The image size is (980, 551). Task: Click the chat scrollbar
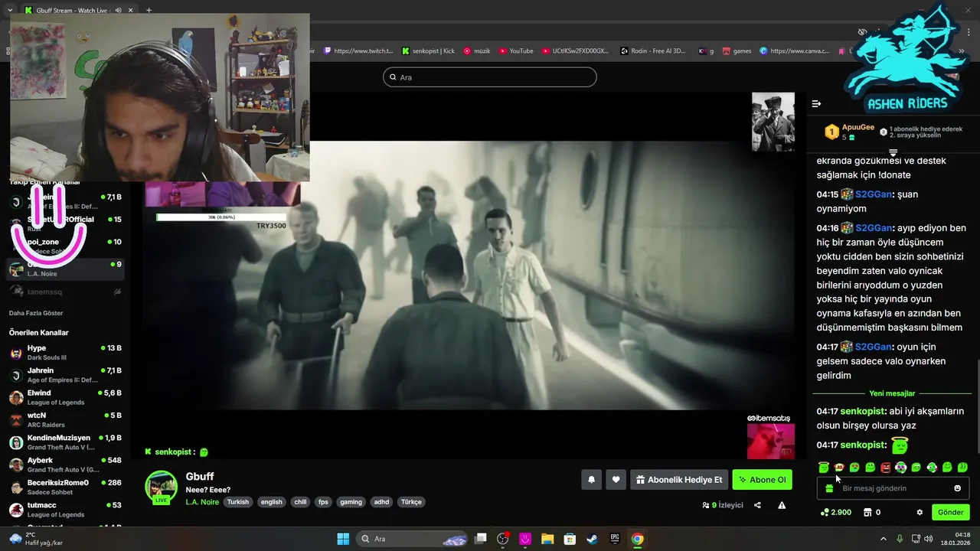point(977,406)
